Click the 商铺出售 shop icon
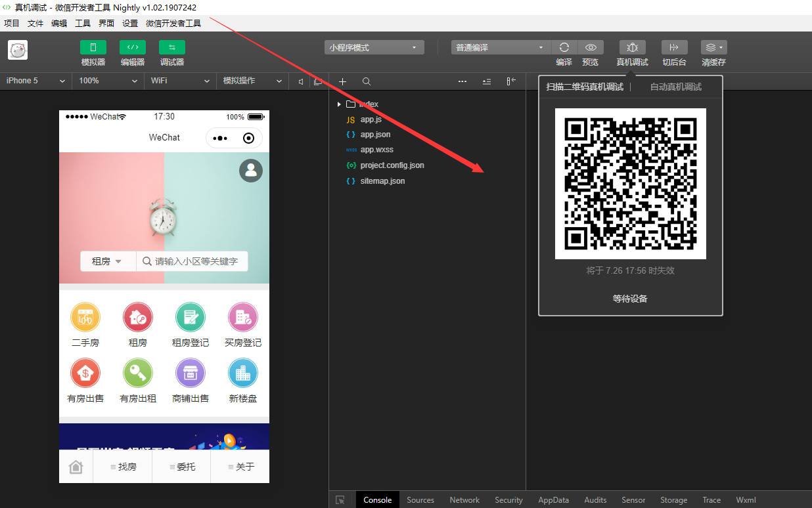Screen dimensions: 812x508 click(x=191, y=373)
